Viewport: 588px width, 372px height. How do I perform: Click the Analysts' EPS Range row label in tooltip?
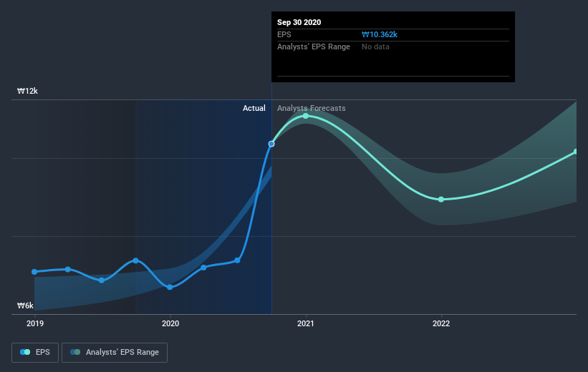pyautogui.click(x=314, y=46)
